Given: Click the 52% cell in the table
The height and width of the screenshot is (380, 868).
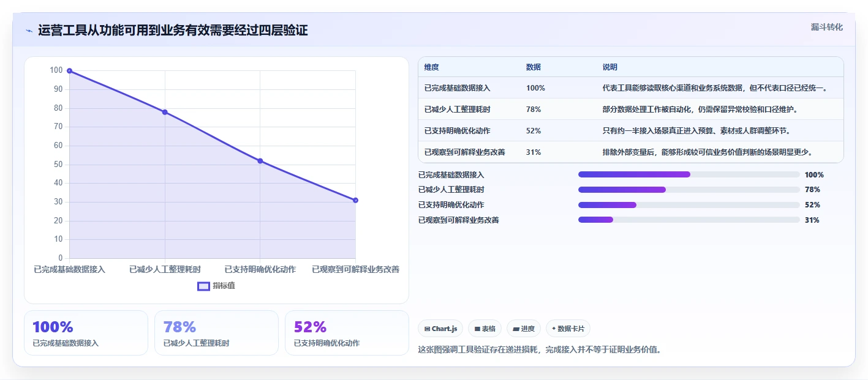Looking at the screenshot, I should [x=533, y=131].
